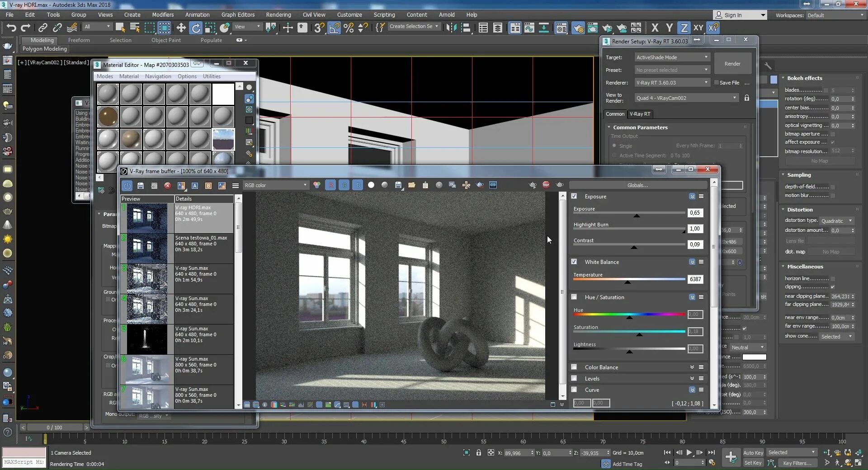Open the RGB color channel dropdown
This screenshot has height=470, width=868.
[x=276, y=185]
